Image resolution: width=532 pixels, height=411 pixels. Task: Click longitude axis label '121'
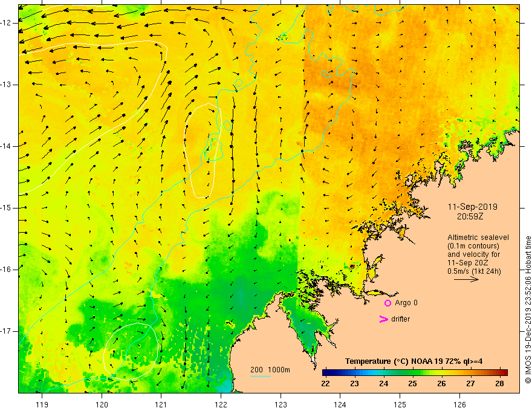(x=161, y=404)
